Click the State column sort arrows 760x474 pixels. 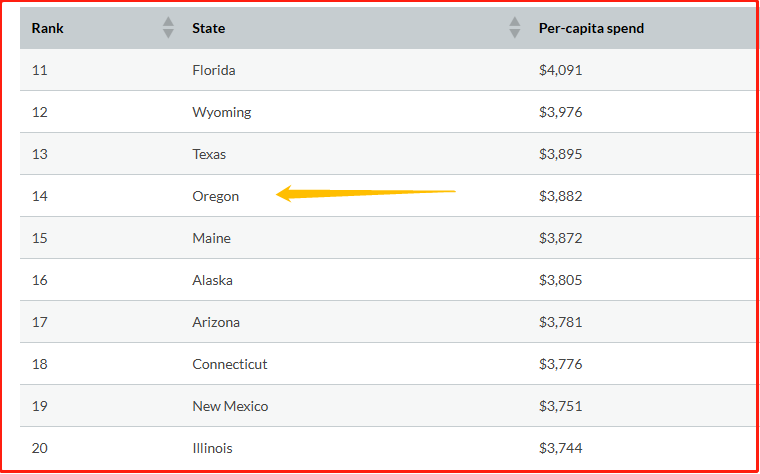tap(515, 28)
